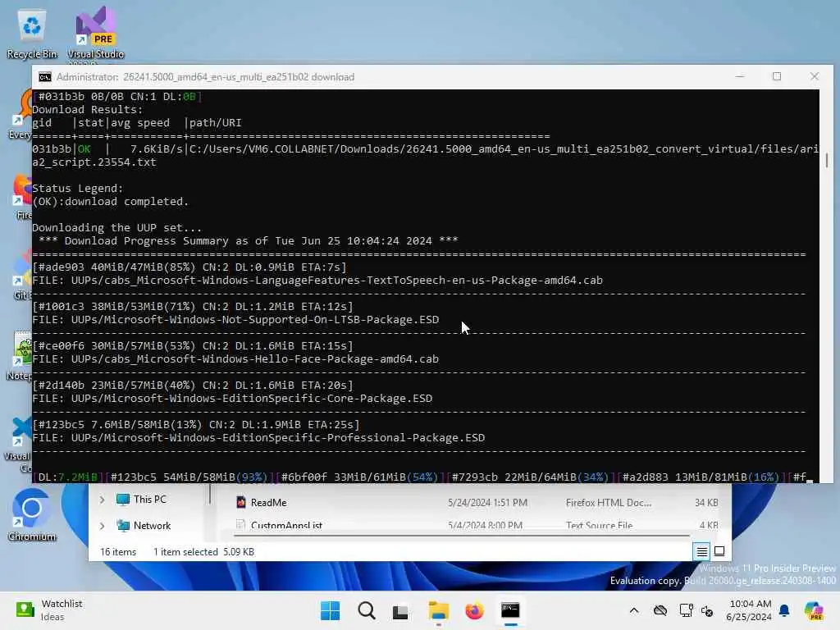Open the clock and date 10:04 AM
The image size is (840, 630).
coord(749,610)
